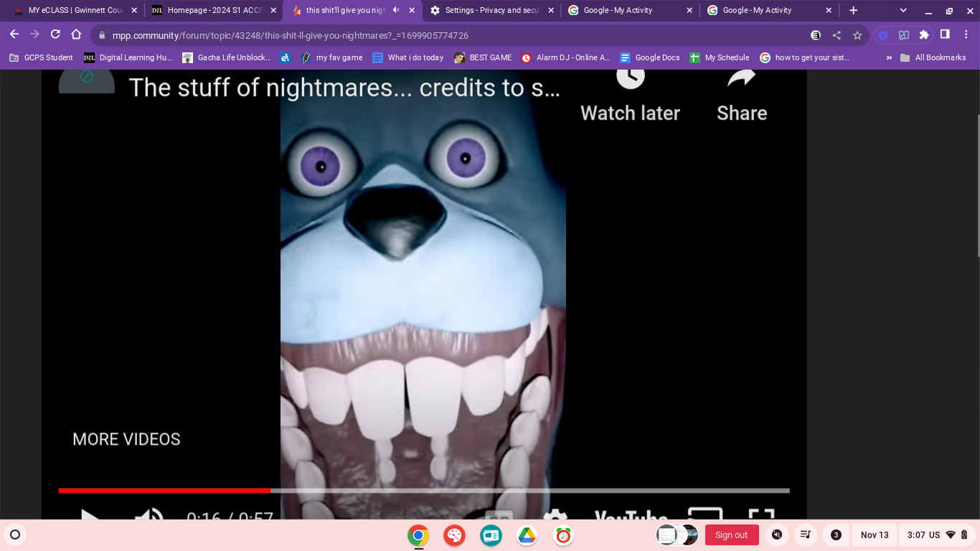Viewport: 980px width, 551px height.
Task: Launch Google Drive from shelf
Action: [x=527, y=535]
